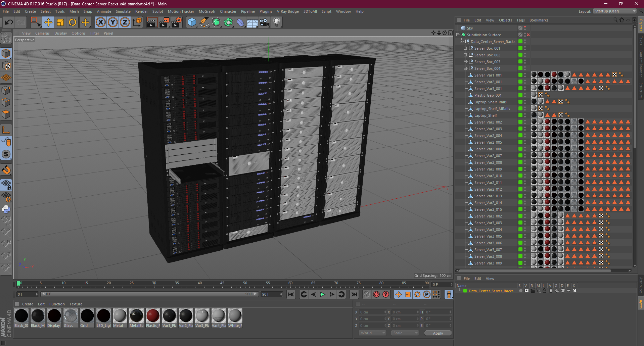Viewport: 644px width, 346px height.
Task: Click the Subdivision Surface generator icon
Action: (217, 22)
